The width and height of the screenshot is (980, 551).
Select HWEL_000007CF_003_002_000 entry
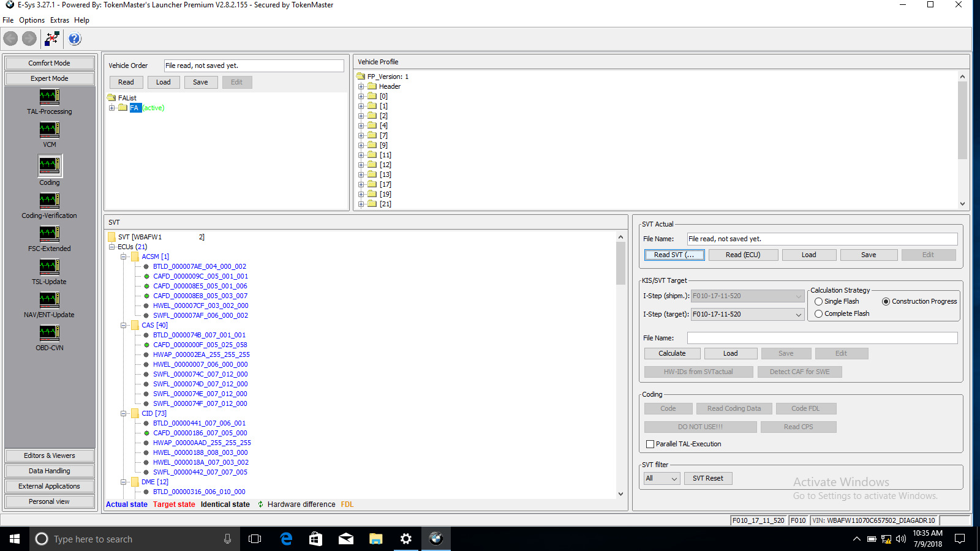click(201, 305)
